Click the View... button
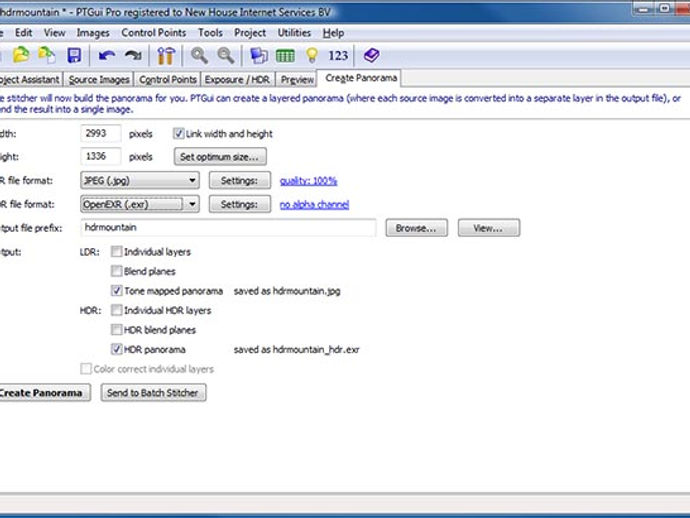Viewport: 690px width, 518px height. pyautogui.click(x=488, y=228)
